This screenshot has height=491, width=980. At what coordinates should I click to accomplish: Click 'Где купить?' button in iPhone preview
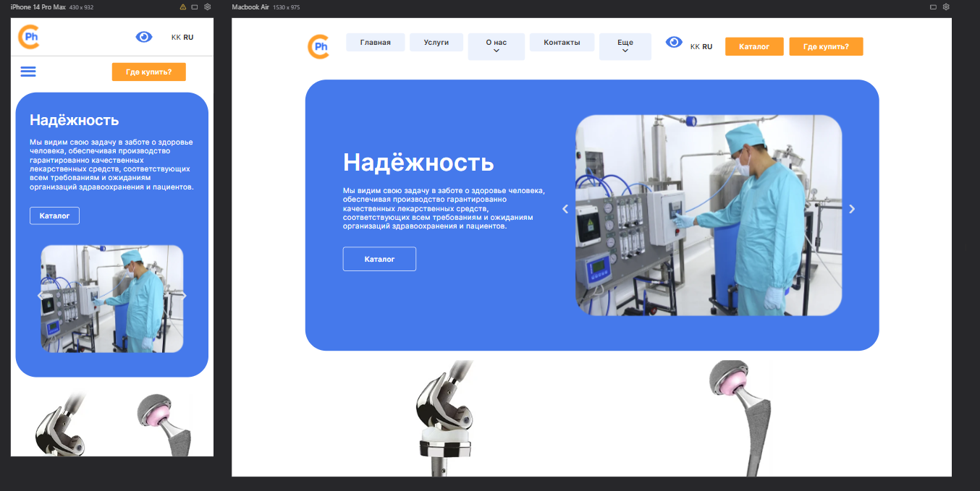coord(148,72)
